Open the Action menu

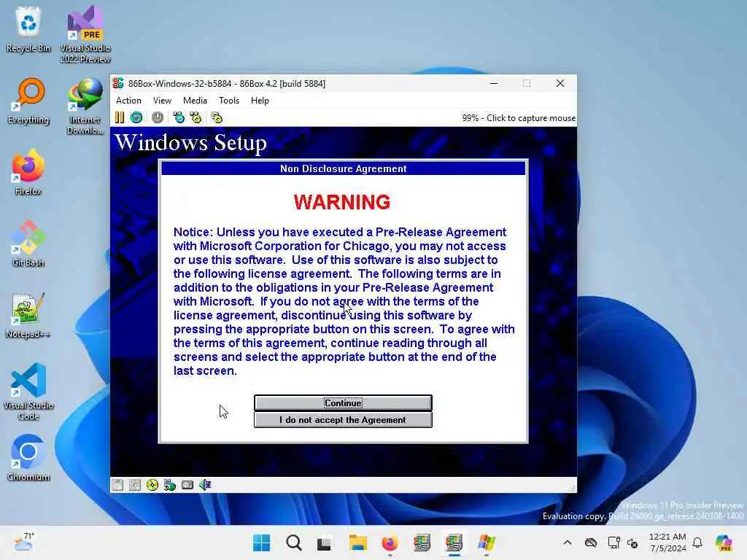(128, 101)
